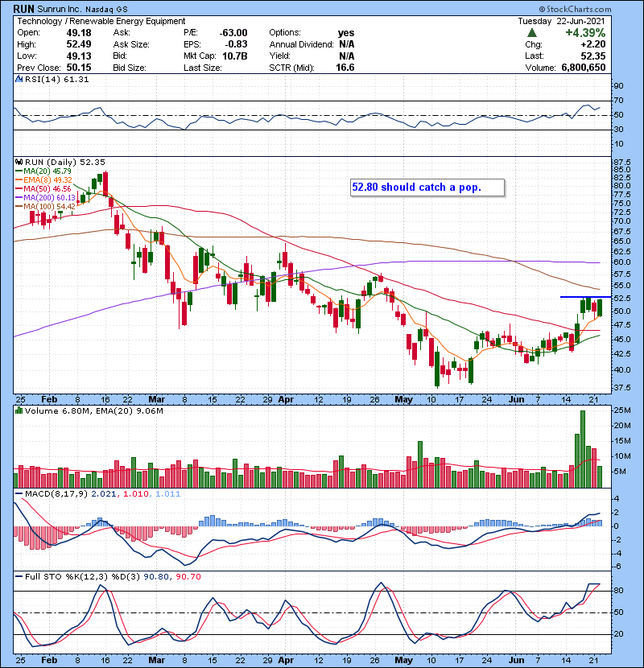Click the MA(20) 45.79 legend entry
Image resolution: width=644 pixels, height=668 pixels.
[x=43, y=171]
